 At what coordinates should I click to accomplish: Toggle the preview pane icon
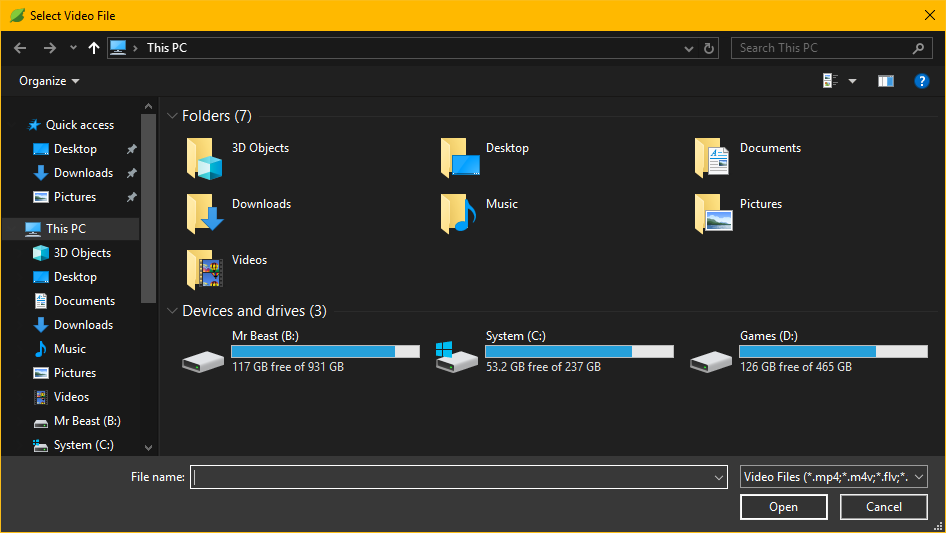(885, 81)
